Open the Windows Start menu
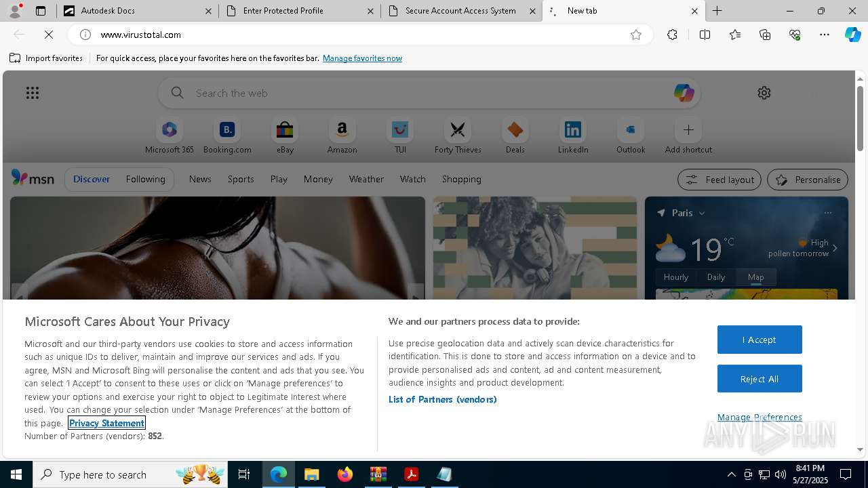The width and height of the screenshot is (868, 488). click(x=16, y=474)
